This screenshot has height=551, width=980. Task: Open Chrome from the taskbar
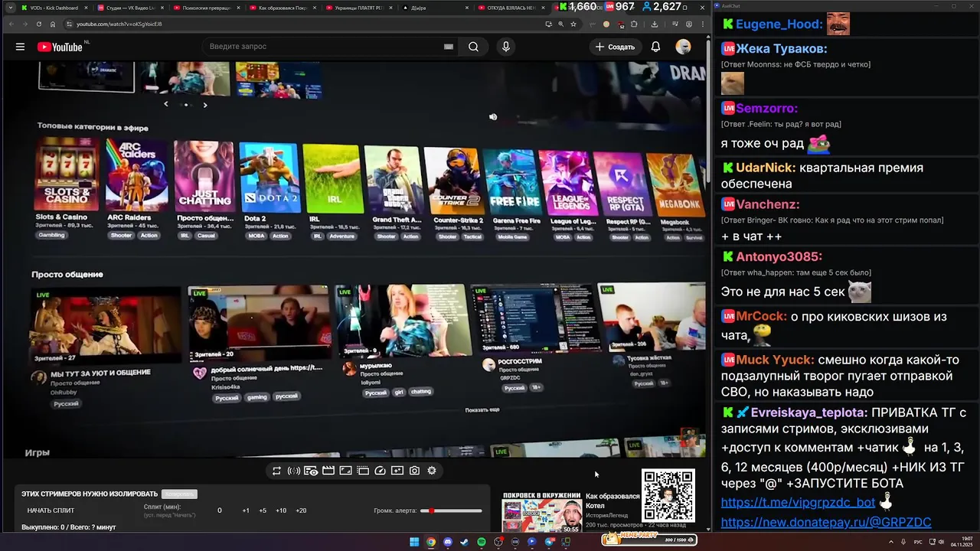pyautogui.click(x=431, y=542)
